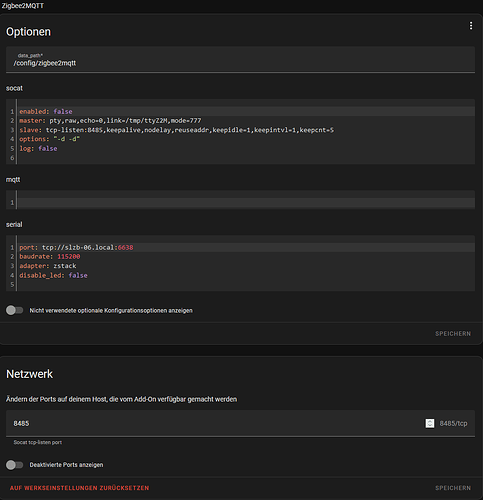Click the Zigbee2MQTT title text
483x500 pixels.
click(x=23, y=6)
